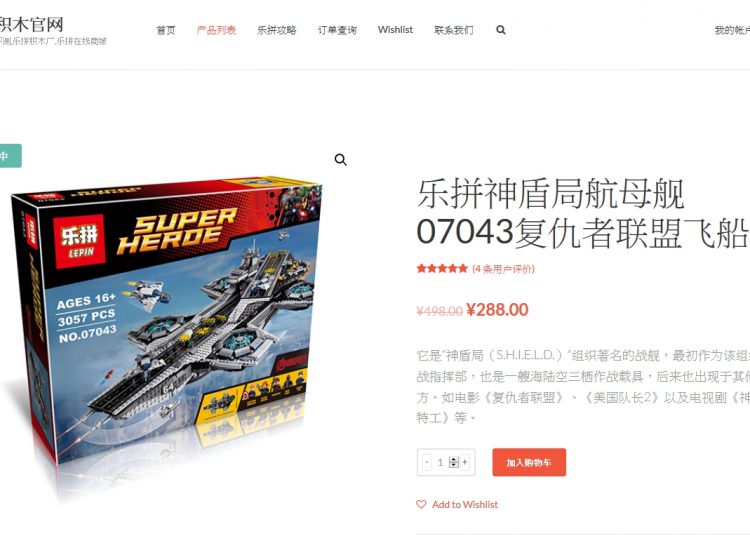
Task: Click the heart icon beside Add to Wishlist
Action: (x=421, y=504)
